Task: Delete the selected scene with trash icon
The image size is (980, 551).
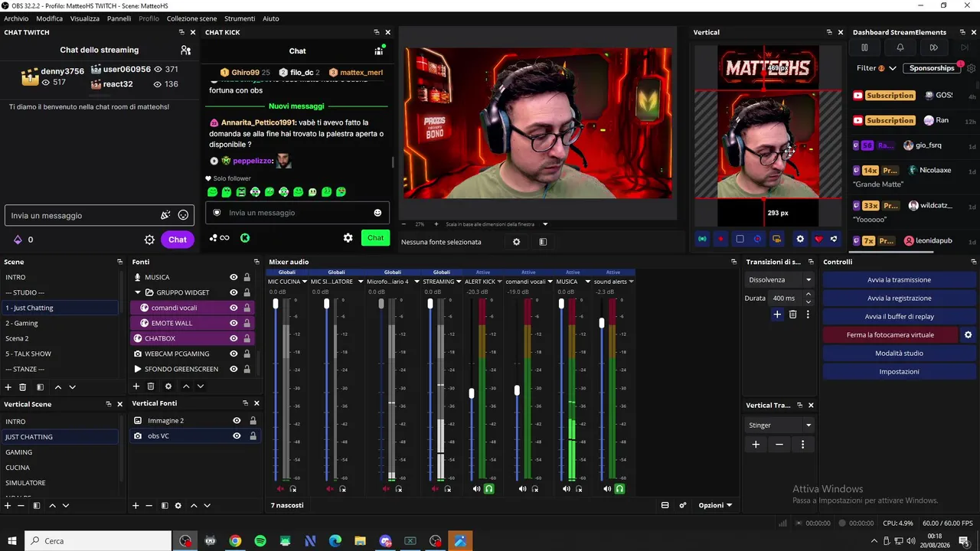Action: pyautogui.click(x=23, y=387)
